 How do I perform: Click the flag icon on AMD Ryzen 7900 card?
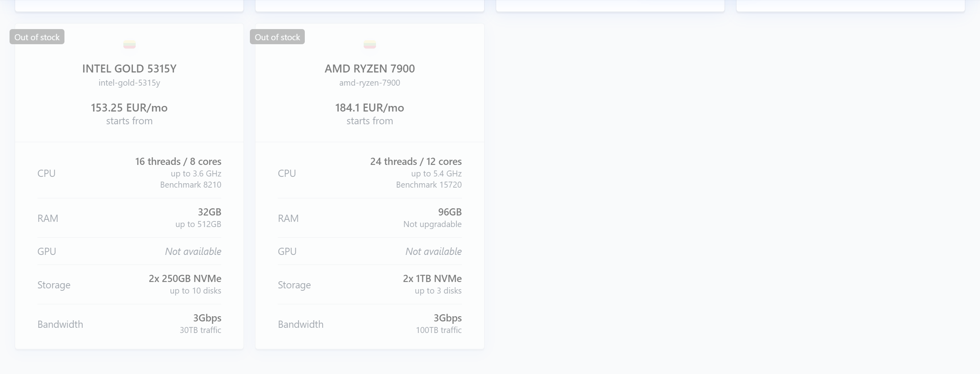tap(370, 44)
